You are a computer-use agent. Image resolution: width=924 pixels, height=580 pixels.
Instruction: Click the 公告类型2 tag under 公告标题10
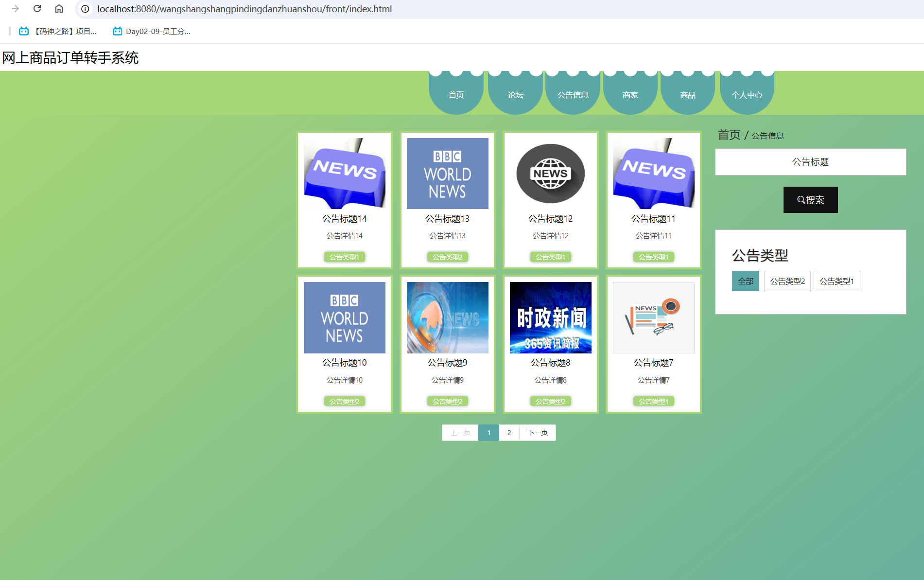[x=345, y=402]
